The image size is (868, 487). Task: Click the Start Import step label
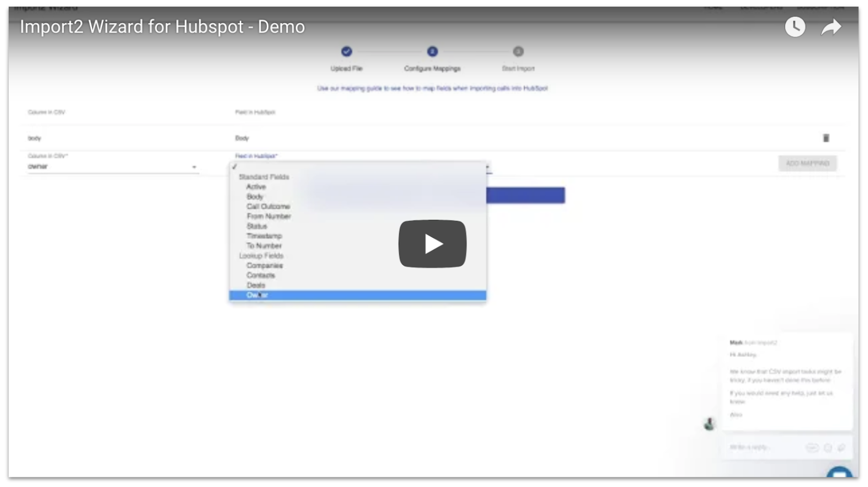(x=518, y=69)
